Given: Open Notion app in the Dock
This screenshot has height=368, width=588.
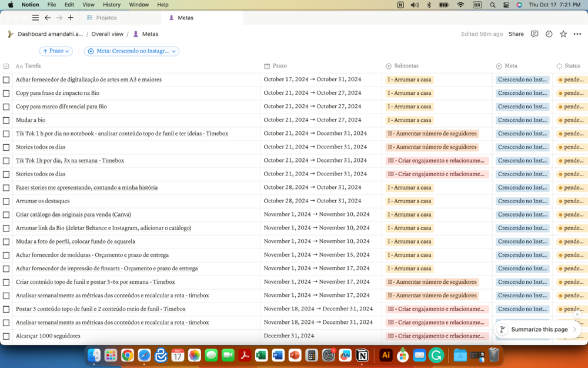Looking at the screenshot, I should click(362, 355).
